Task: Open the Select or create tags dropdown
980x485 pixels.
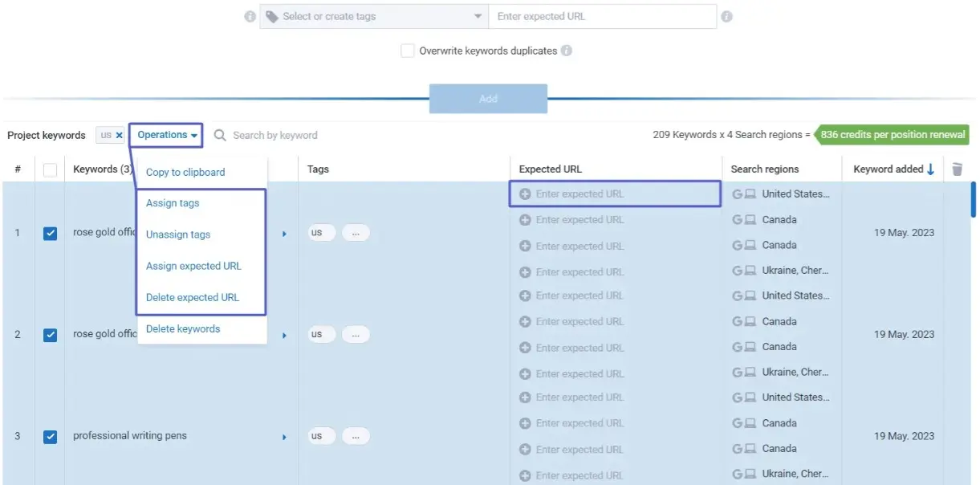Action: 373,16
